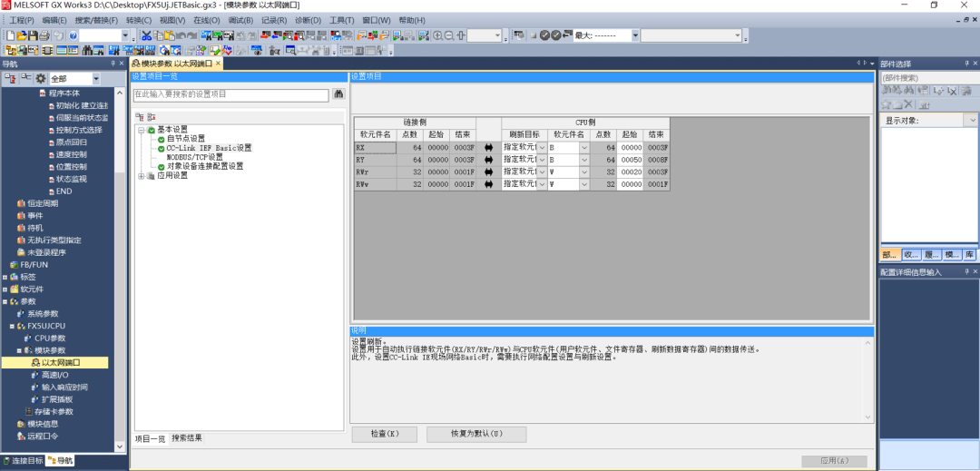
Task: Select MODBUS/TCP设置 item
Action: (194, 157)
